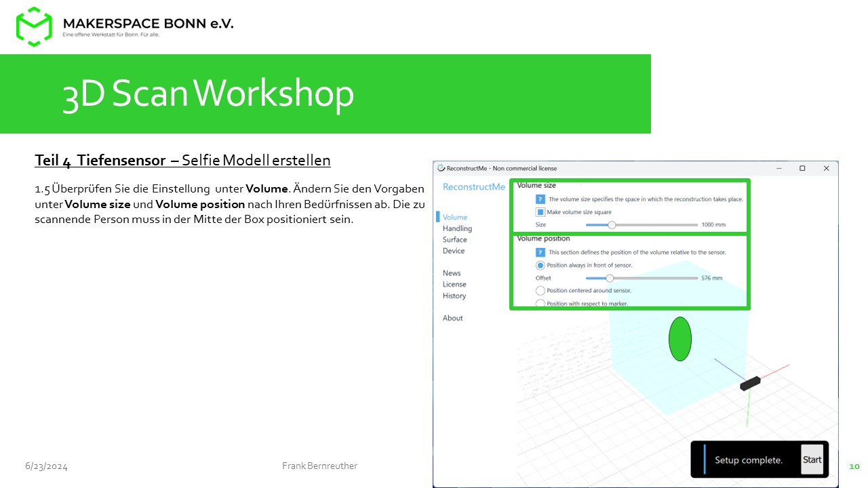
Task: Toggle the Make volume size square checkbox
Action: [540, 211]
